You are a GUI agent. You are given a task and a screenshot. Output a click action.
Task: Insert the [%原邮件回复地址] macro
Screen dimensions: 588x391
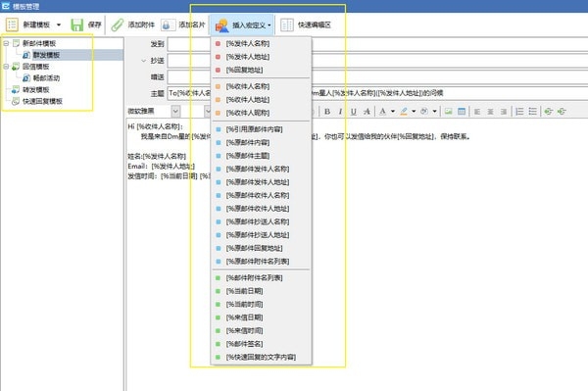point(262,248)
